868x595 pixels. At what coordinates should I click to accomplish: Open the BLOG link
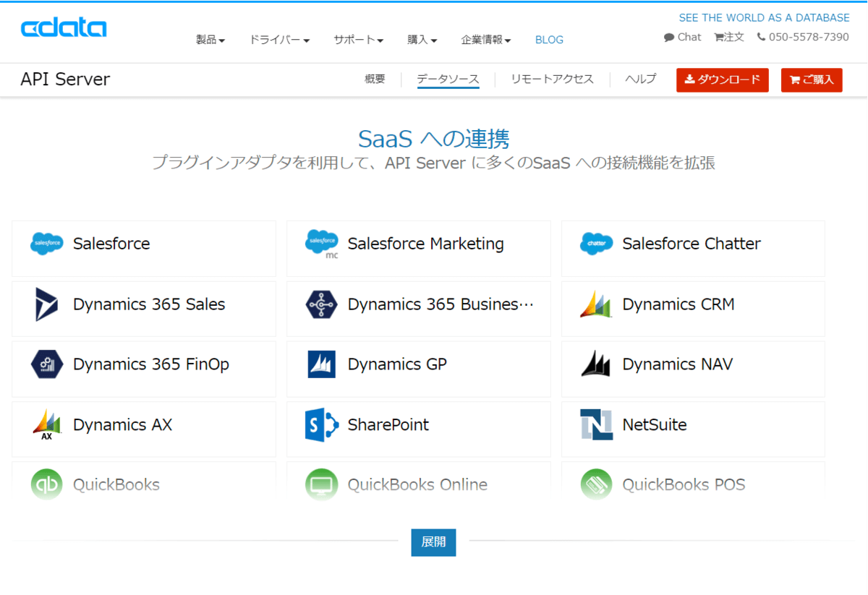[549, 40]
